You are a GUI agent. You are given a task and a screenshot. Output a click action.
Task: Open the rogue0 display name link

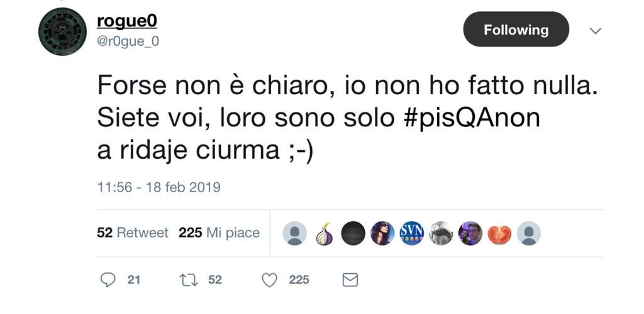click(126, 21)
